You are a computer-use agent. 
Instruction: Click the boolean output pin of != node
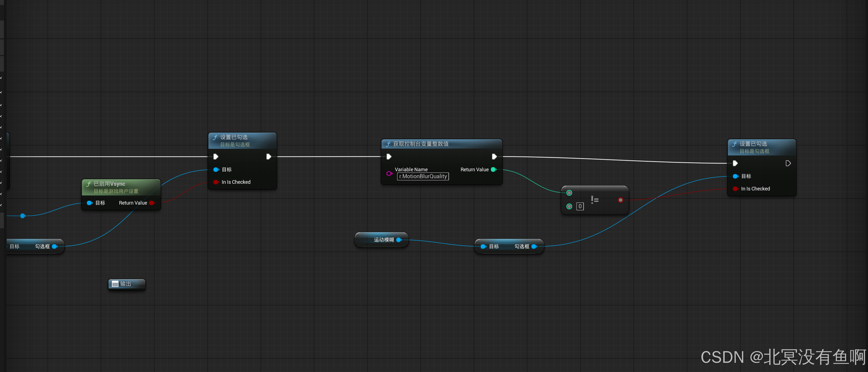point(620,200)
